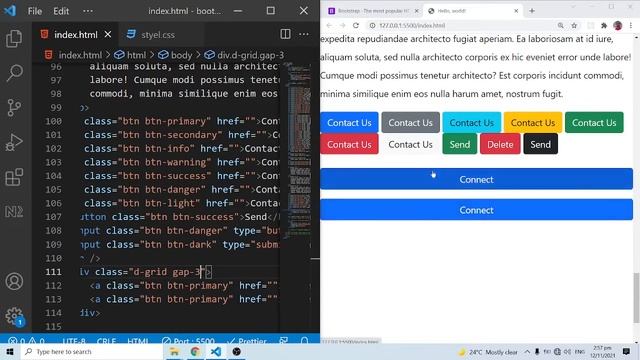
Task: Open the Run and Debug view
Action: coord(14,142)
